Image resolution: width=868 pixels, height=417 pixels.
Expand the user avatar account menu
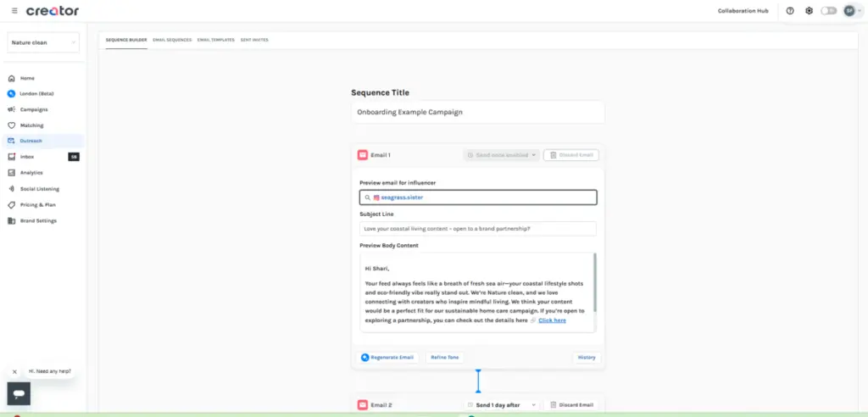click(850, 11)
